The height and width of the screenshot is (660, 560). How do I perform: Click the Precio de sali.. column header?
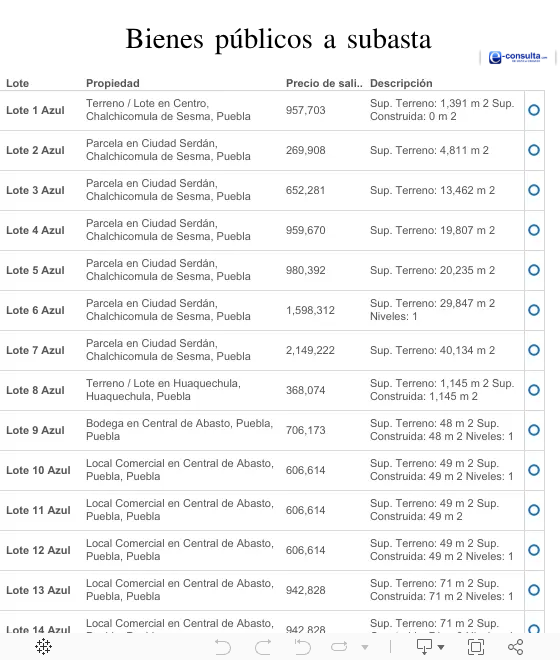point(324,83)
